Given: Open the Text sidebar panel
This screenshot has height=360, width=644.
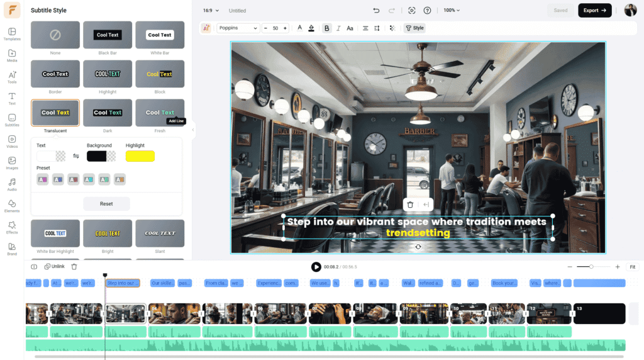Looking at the screenshot, I should pos(12,98).
